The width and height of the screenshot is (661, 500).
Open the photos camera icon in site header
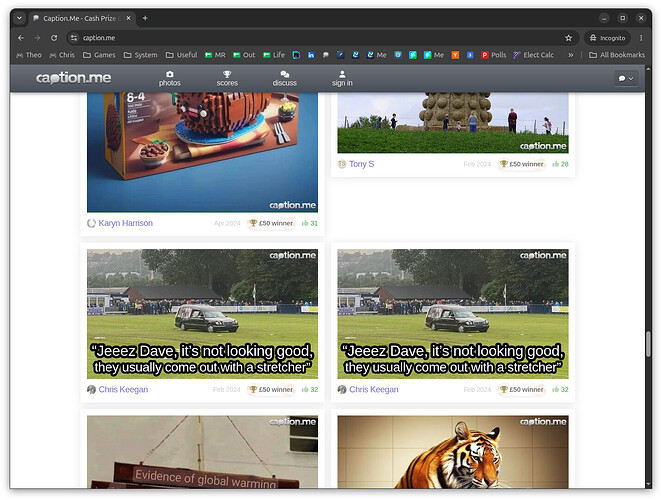coord(169,74)
